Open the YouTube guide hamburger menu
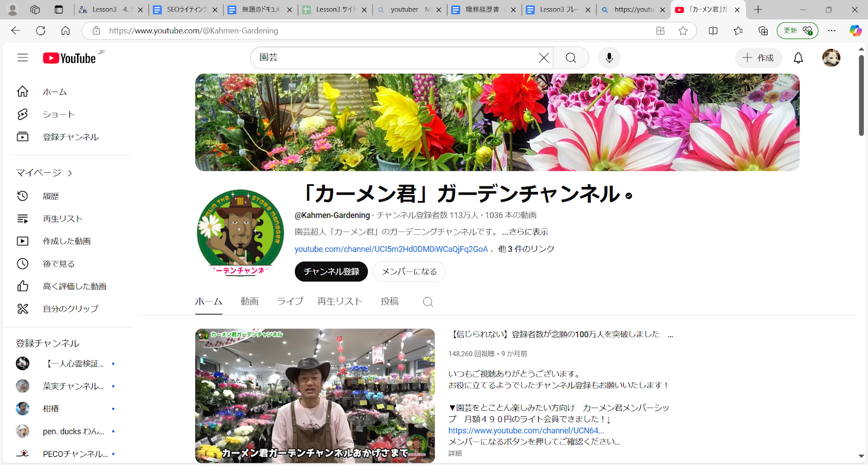 (x=22, y=57)
